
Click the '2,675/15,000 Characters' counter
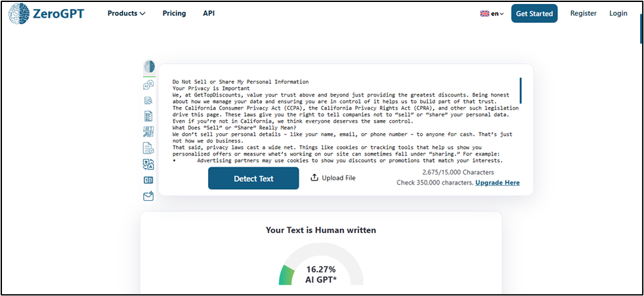[458, 173]
